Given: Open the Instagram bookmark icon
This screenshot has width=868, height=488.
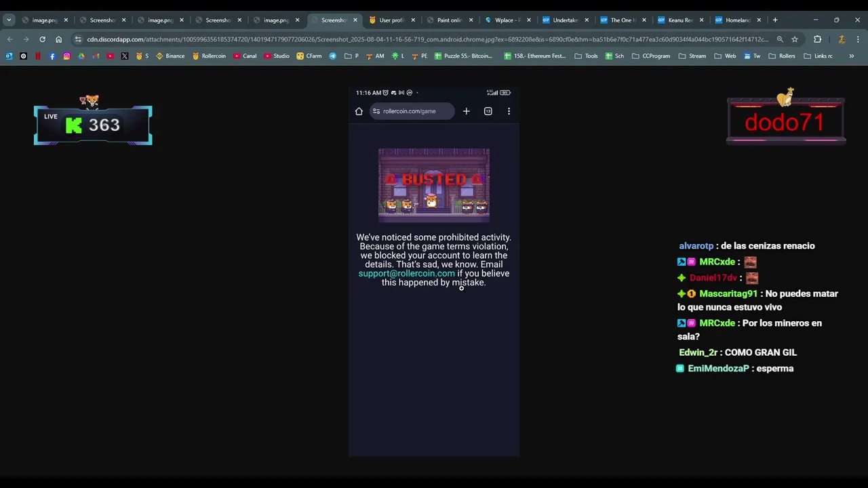Looking at the screenshot, I should [66, 56].
